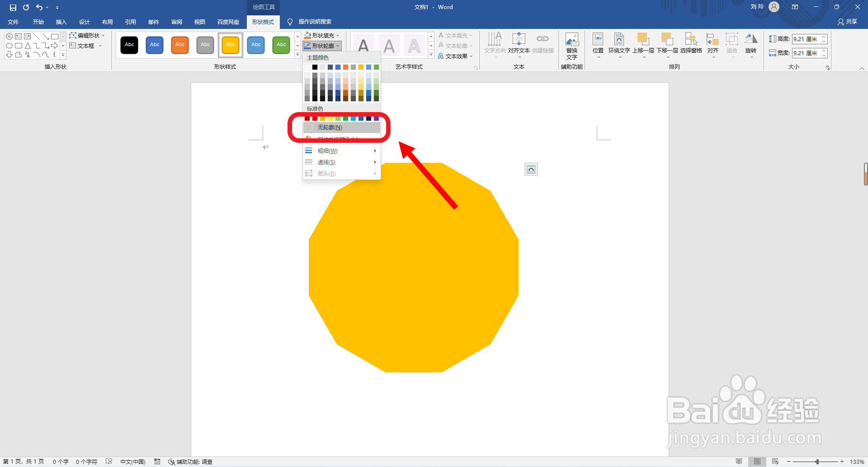
Task: Increase height with stepper up arrow
Action: point(824,37)
